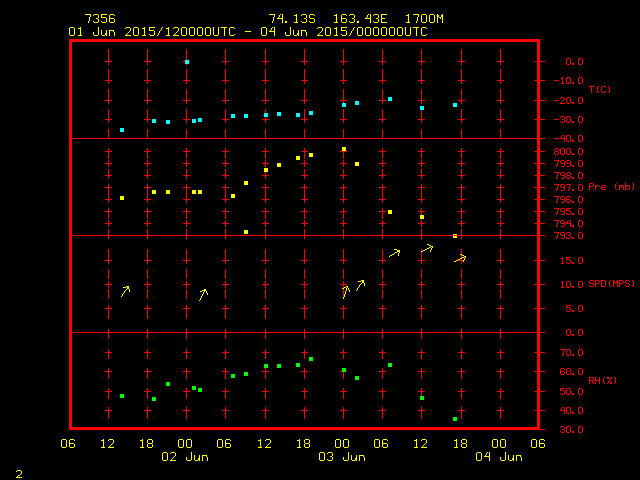Select the leftmost cyan temperature point

coord(122,130)
